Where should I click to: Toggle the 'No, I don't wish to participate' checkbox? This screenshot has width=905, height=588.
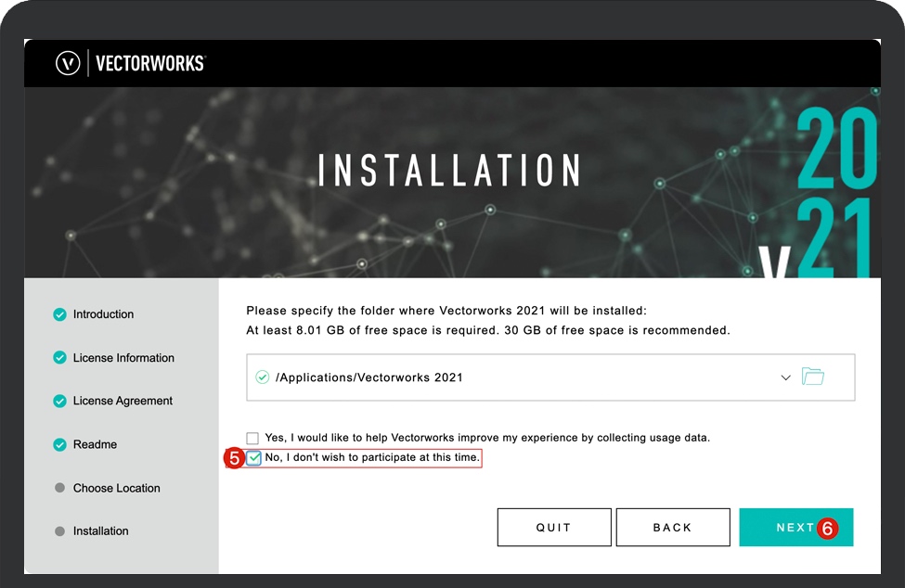253,458
